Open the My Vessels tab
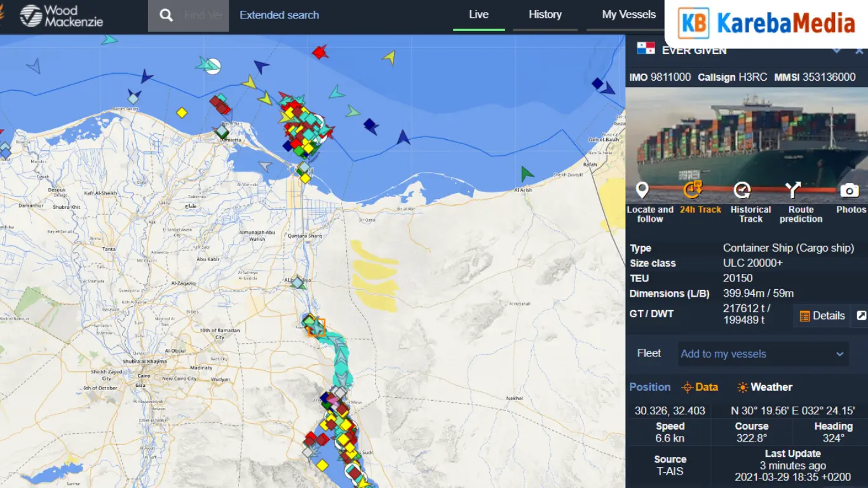Image resolution: width=868 pixels, height=488 pixels. 628,15
